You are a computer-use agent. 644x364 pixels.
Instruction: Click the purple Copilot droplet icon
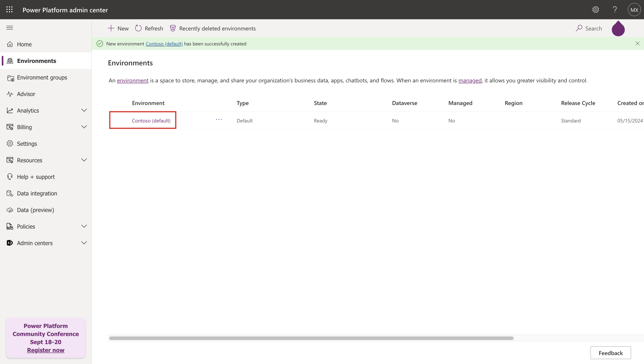tap(618, 29)
